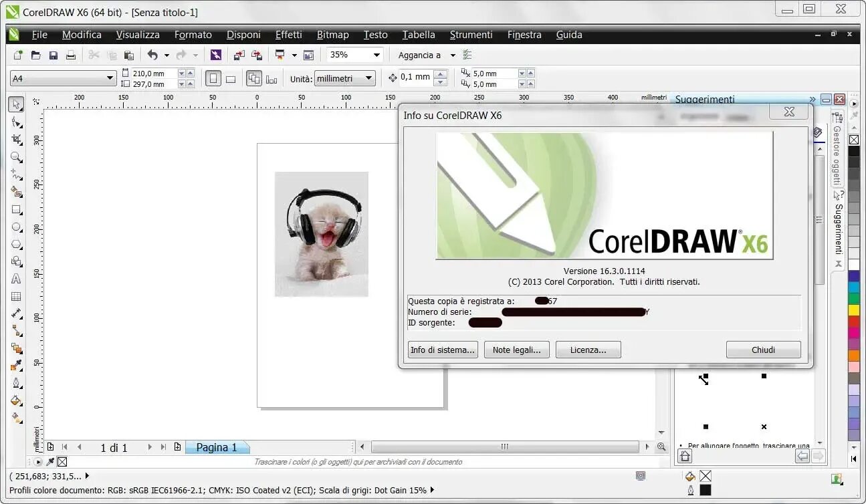Expand color profile info arrow in status bar
This screenshot has height=504, width=866.
[x=432, y=490]
